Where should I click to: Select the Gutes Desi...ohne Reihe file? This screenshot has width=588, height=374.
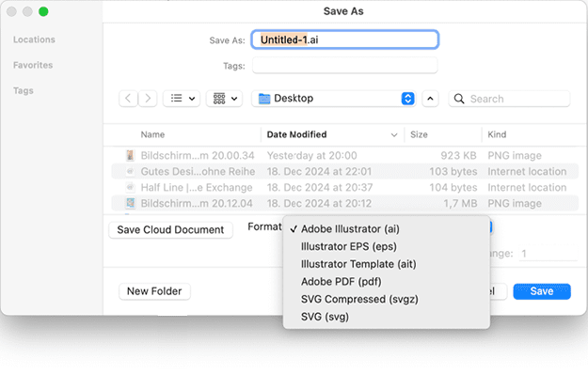(344, 171)
